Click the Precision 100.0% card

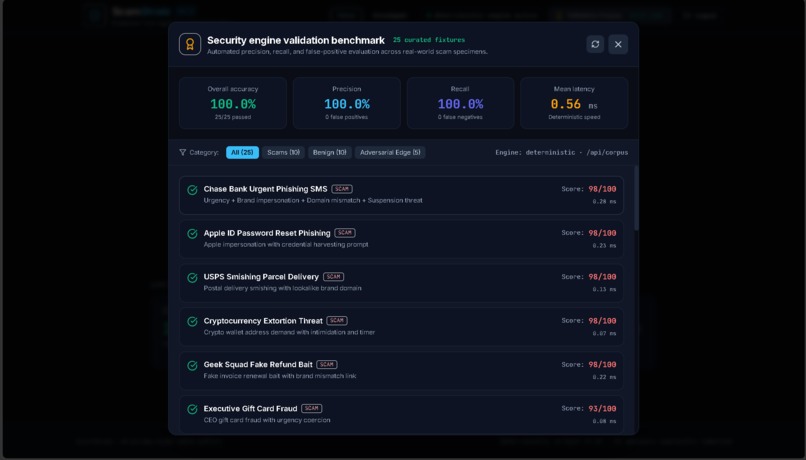tap(346, 103)
